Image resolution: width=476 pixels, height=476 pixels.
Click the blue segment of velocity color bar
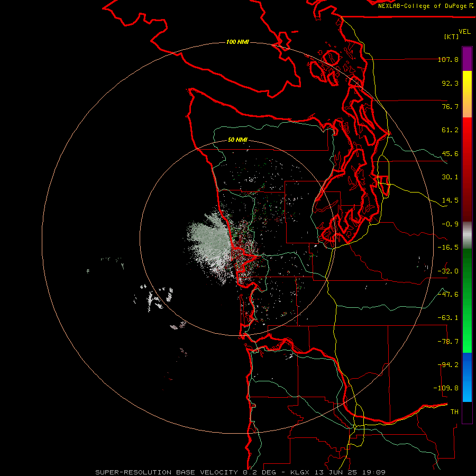point(467,377)
